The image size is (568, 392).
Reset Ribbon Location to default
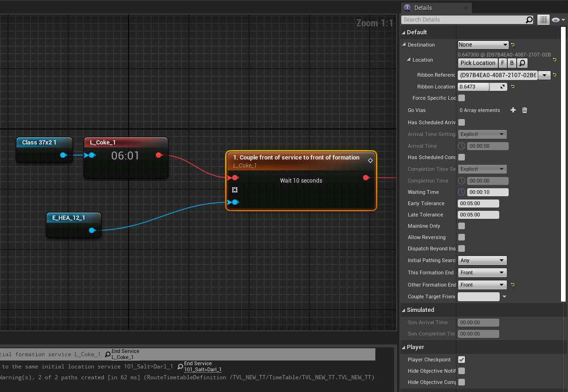point(512,87)
